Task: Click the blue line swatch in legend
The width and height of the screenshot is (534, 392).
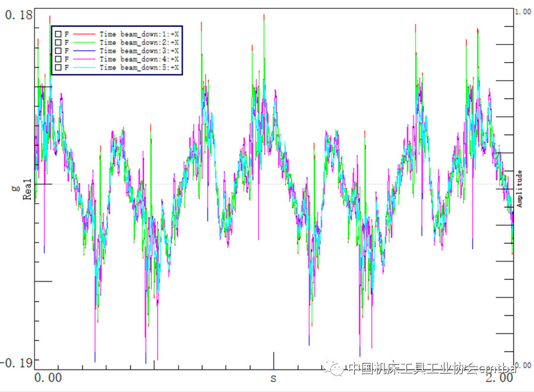Action: [x=84, y=51]
